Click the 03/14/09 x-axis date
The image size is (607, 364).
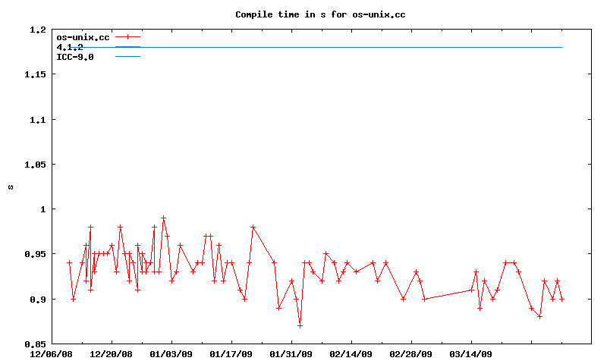[x=471, y=354]
